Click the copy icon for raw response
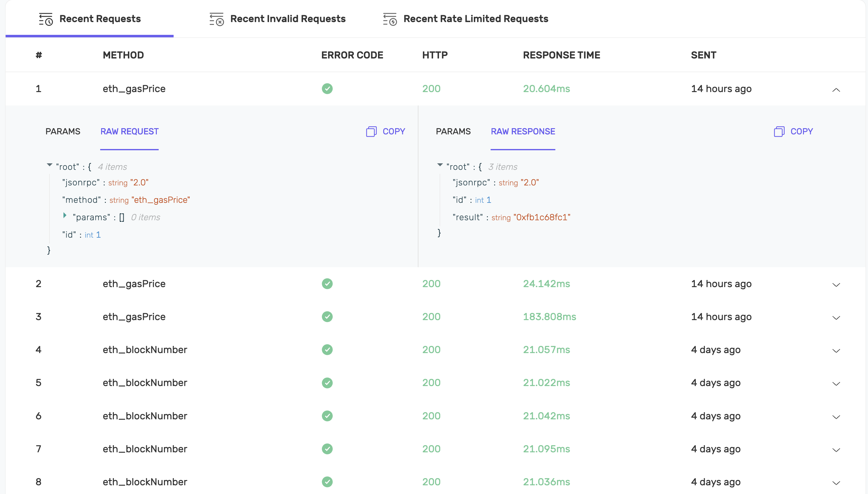 tap(779, 131)
